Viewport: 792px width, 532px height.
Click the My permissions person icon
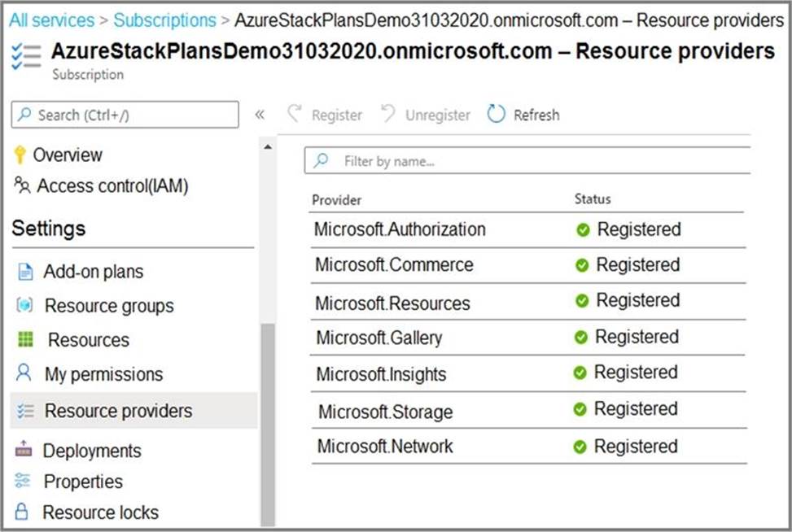(24, 373)
